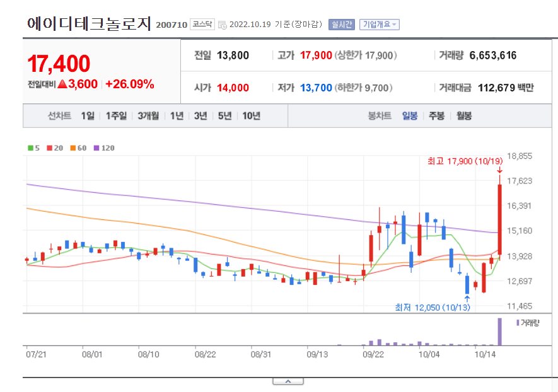Click the purple 120-day moving average legend swatch
Viewport: 558px width, 392px height.
[x=96, y=148]
